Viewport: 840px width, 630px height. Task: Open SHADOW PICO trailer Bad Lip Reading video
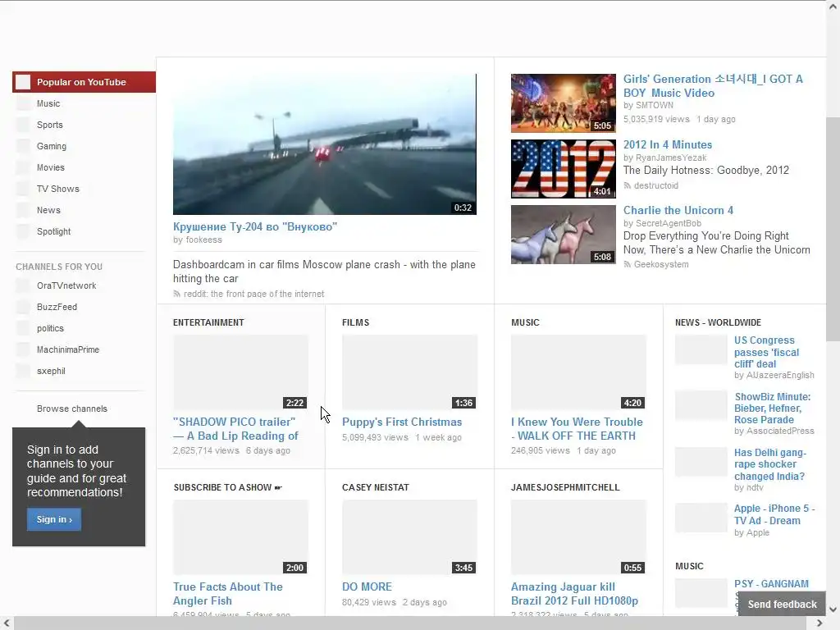[235, 429]
